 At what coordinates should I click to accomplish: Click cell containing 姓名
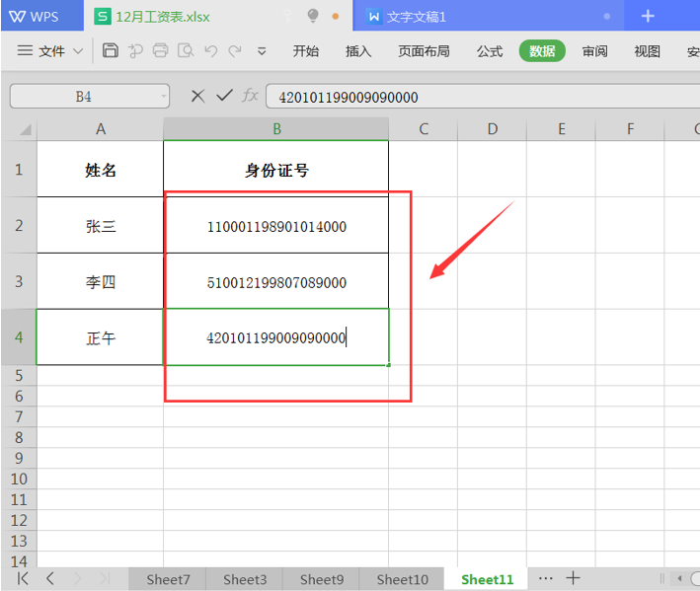click(101, 170)
